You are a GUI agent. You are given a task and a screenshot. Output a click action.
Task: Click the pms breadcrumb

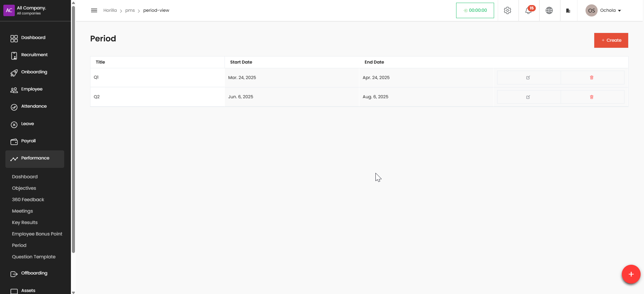coord(130,10)
